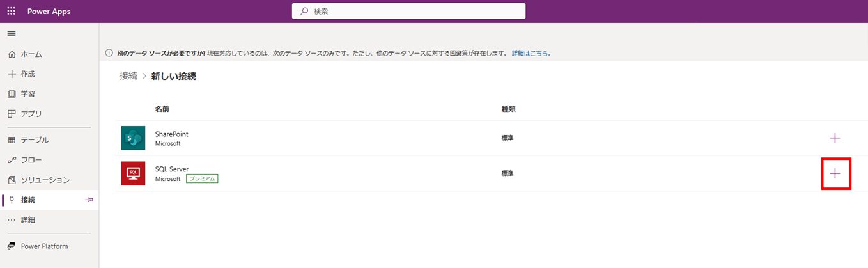Select 接続 in the sidebar

(x=49, y=200)
